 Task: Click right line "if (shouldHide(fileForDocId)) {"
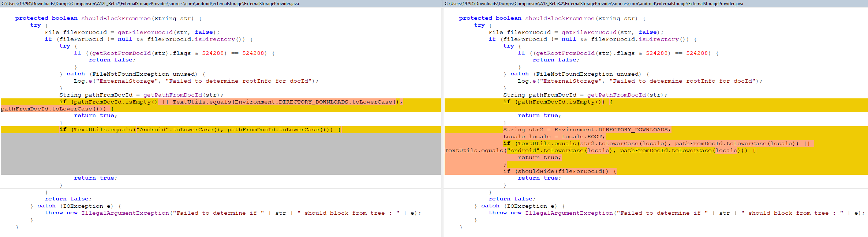[x=560, y=171]
